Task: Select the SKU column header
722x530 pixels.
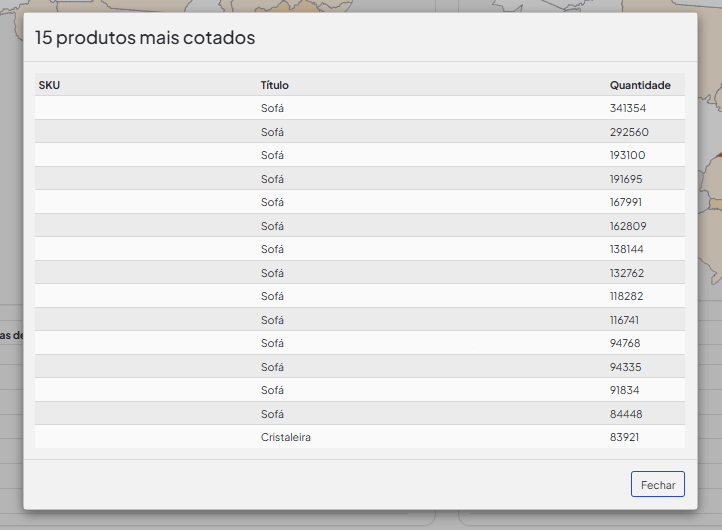Action: (x=49, y=85)
